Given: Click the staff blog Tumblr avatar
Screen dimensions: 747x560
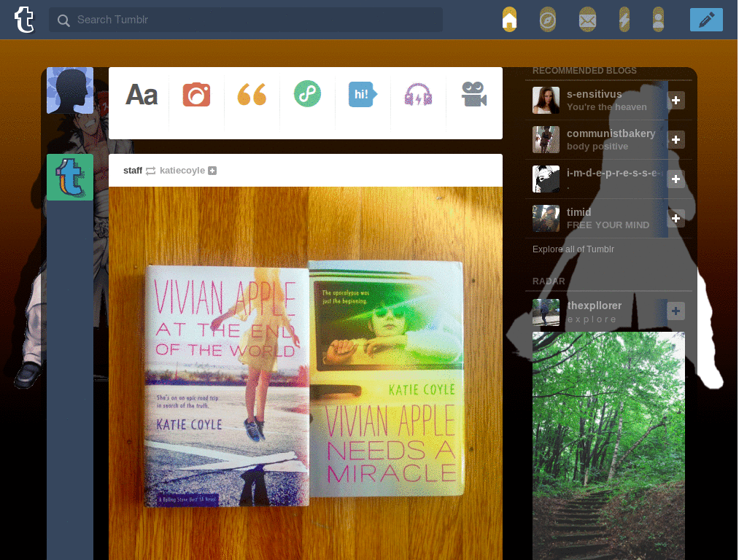Looking at the screenshot, I should 70,177.
